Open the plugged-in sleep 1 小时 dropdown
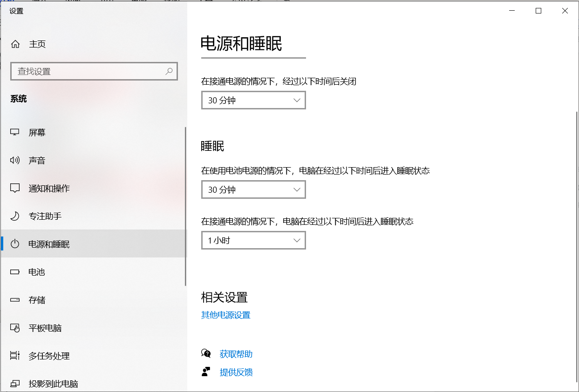This screenshot has width=579, height=392. [253, 240]
